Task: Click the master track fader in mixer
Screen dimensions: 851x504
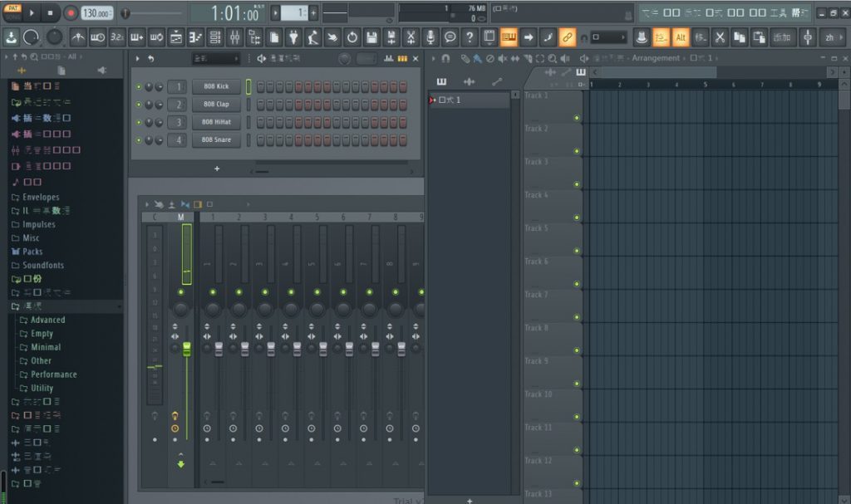Action: point(187,349)
